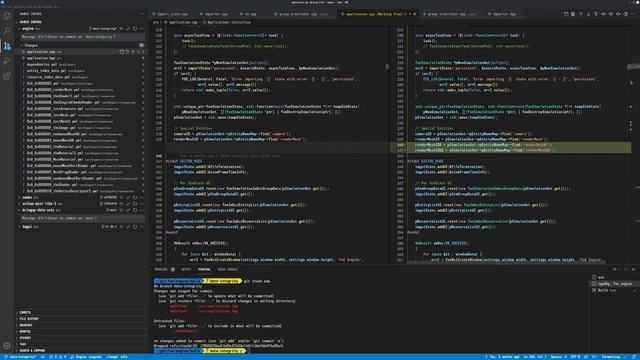Go to previous change arrow in editor toolbar
This screenshot has width=640, height=360.
coord(581,14)
